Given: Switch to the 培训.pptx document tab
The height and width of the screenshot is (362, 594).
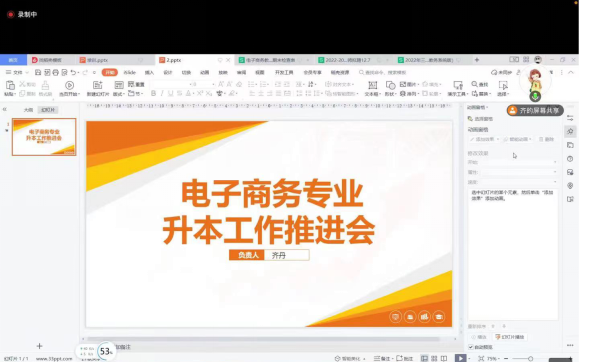Looking at the screenshot, I should (97, 60).
